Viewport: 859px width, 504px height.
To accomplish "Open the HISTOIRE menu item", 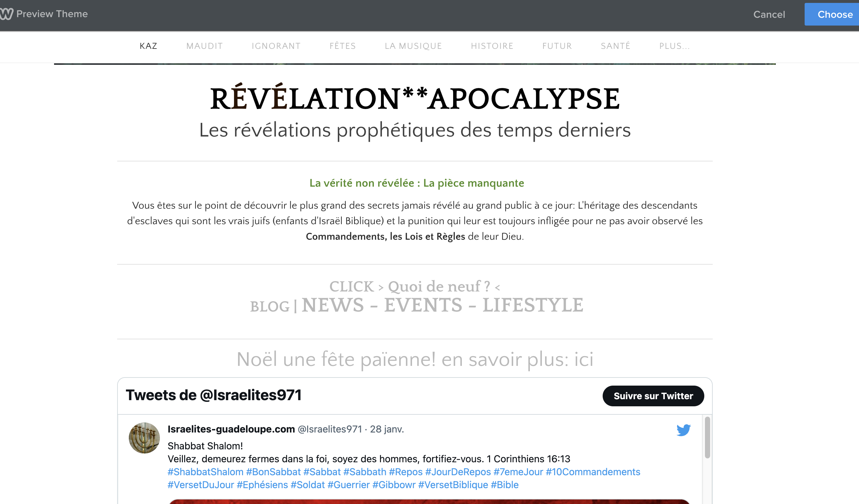I will click(x=492, y=46).
